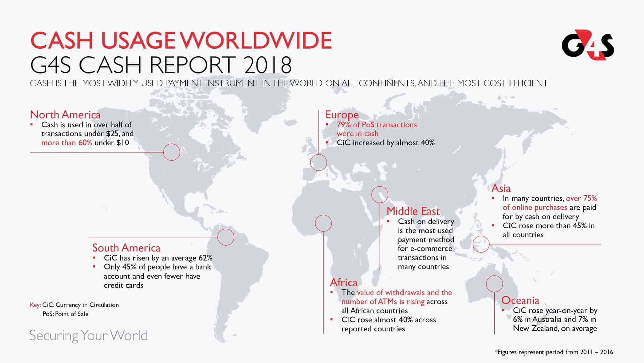
Task: Click the G4S logo
Action: pos(588,45)
